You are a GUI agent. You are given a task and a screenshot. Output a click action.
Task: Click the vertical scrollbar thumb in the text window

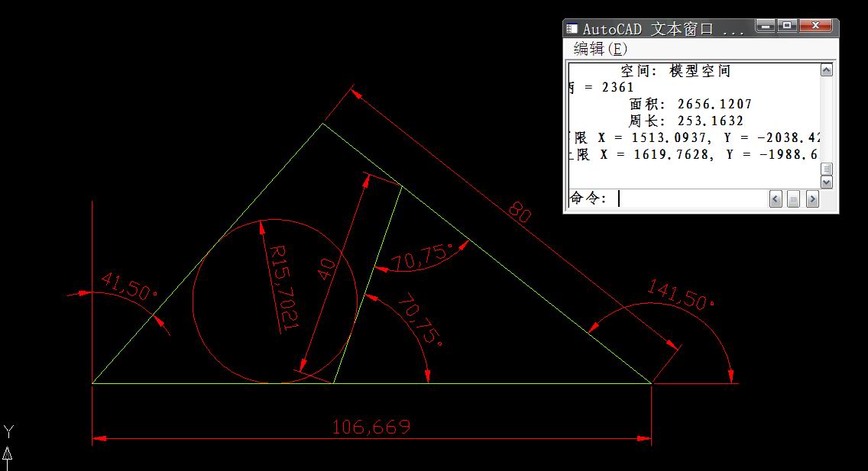coord(827,169)
